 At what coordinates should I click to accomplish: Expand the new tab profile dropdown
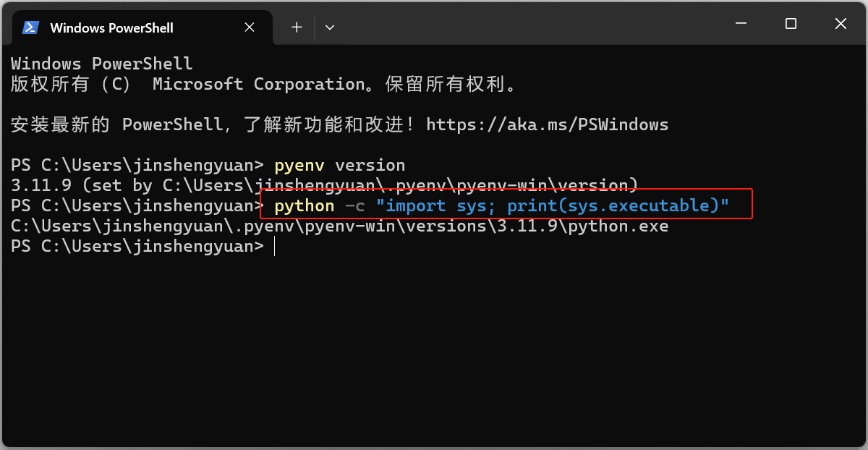coord(330,27)
